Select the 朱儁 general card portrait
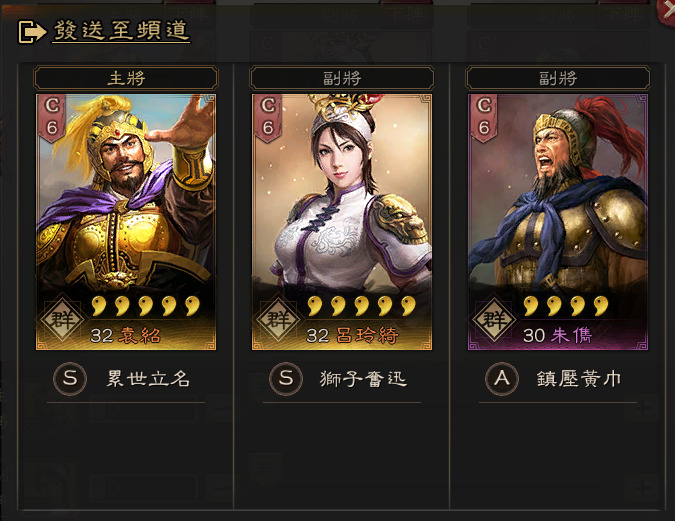 (558, 222)
